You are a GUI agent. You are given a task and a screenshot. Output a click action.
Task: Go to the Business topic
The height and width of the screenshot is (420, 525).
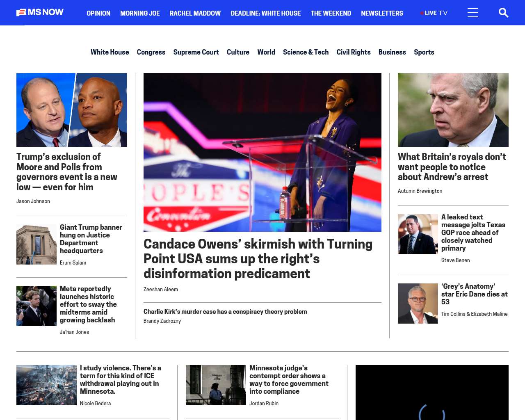point(392,52)
